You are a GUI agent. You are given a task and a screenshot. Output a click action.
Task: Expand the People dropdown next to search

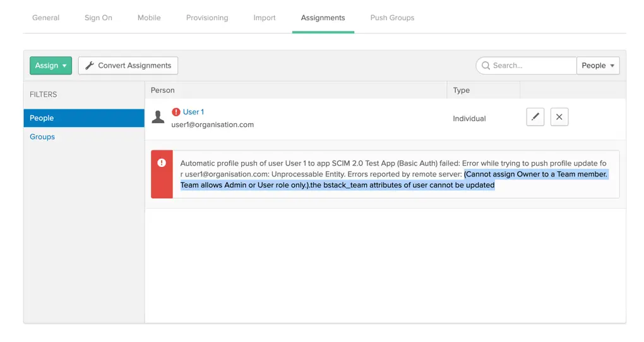tap(597, 66)
